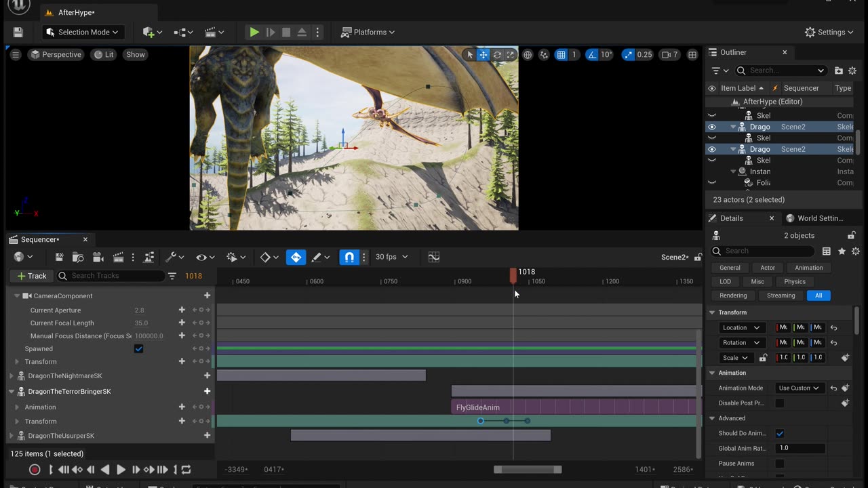Open viewport layout grid icon

coord(692,54)
